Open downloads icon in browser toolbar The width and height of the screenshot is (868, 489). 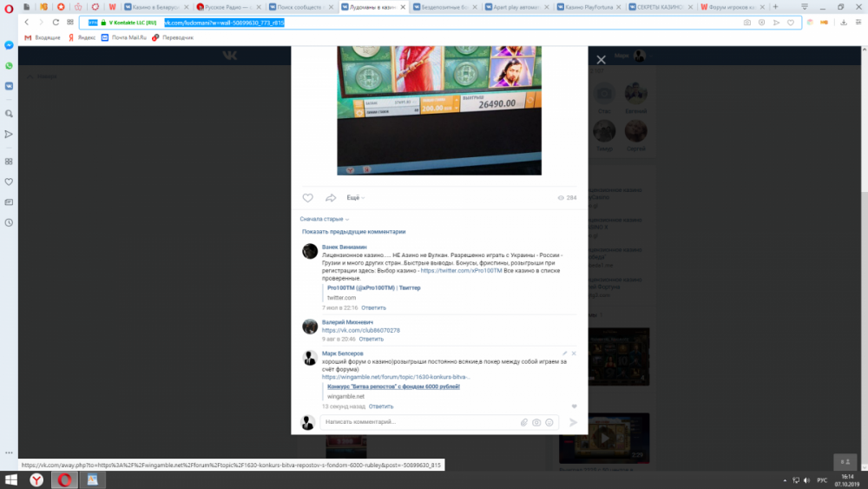844,23
